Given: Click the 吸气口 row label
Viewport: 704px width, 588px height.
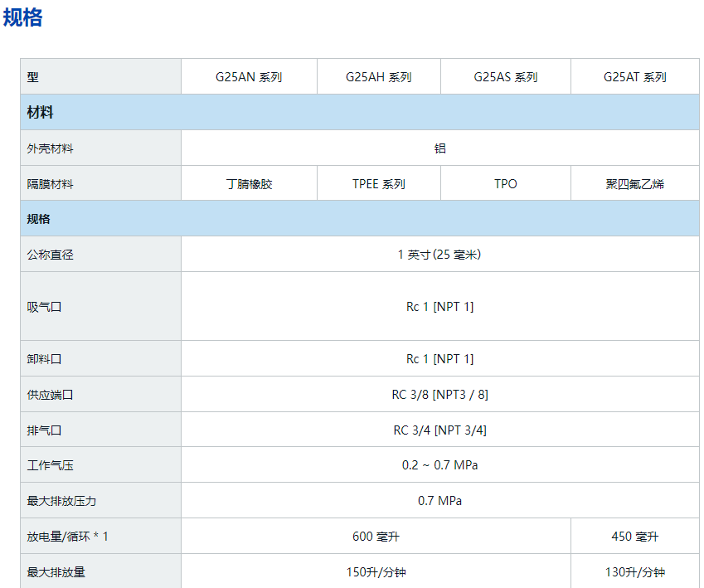Looking at the screenshot, I should (x=45, y=307).
